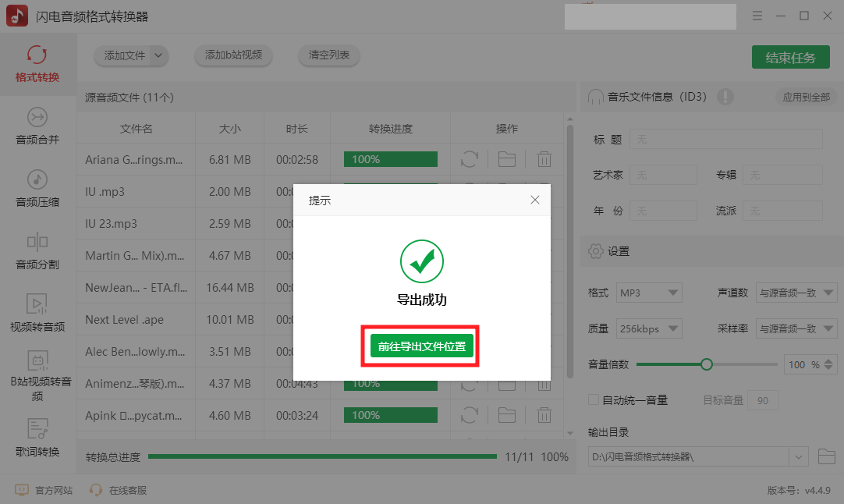
Task: Click the 应用到全部 button
Action: [806, 97]
